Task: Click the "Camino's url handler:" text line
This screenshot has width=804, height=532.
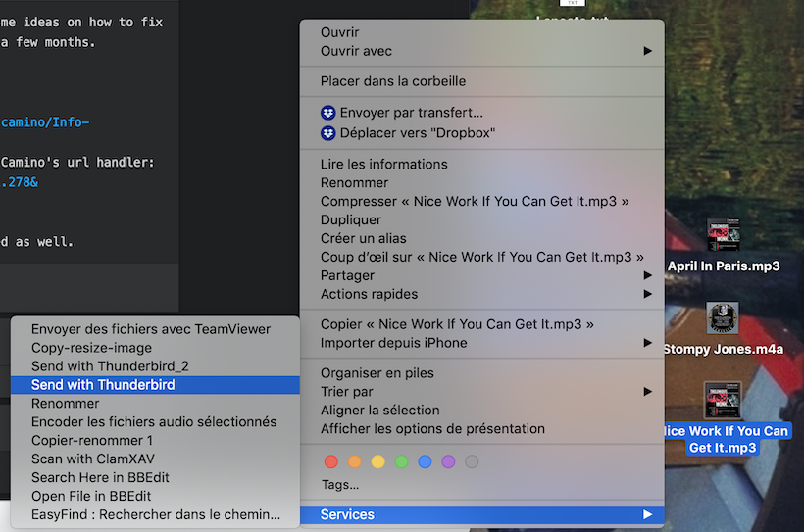Action: pos(77,162)
